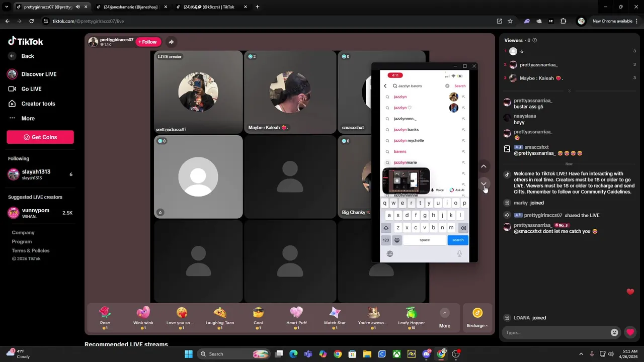This screenshot has width=644, height=362.
Task: Click the TikTok logo
Action: click(26, 42)
